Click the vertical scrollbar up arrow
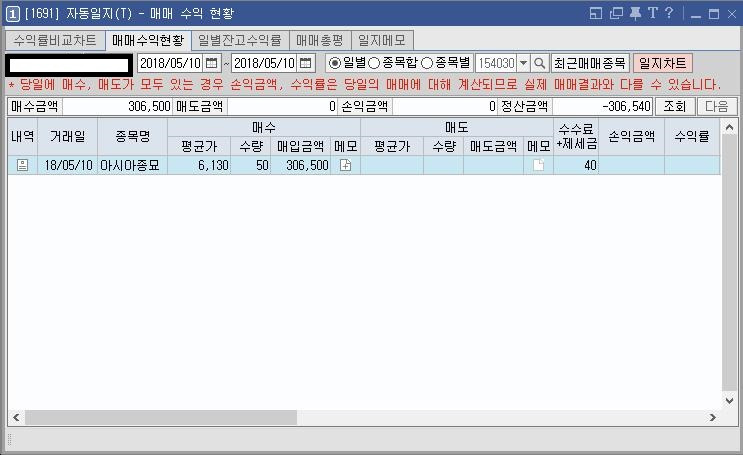Image resolution: width=743 pixels, height=455 pixels. coord(729,127)
